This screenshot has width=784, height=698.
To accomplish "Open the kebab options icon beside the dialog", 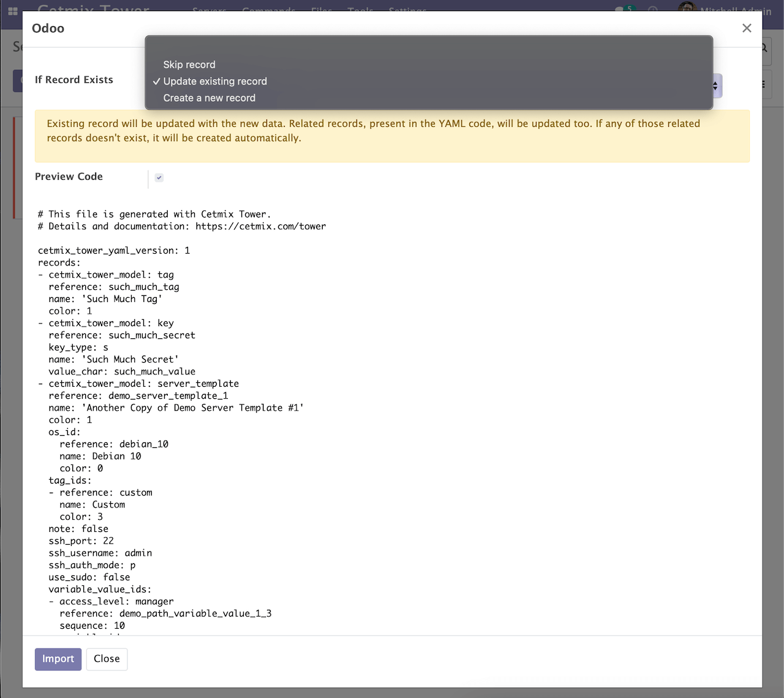I will pyautogui.click(x=763, y=85).
